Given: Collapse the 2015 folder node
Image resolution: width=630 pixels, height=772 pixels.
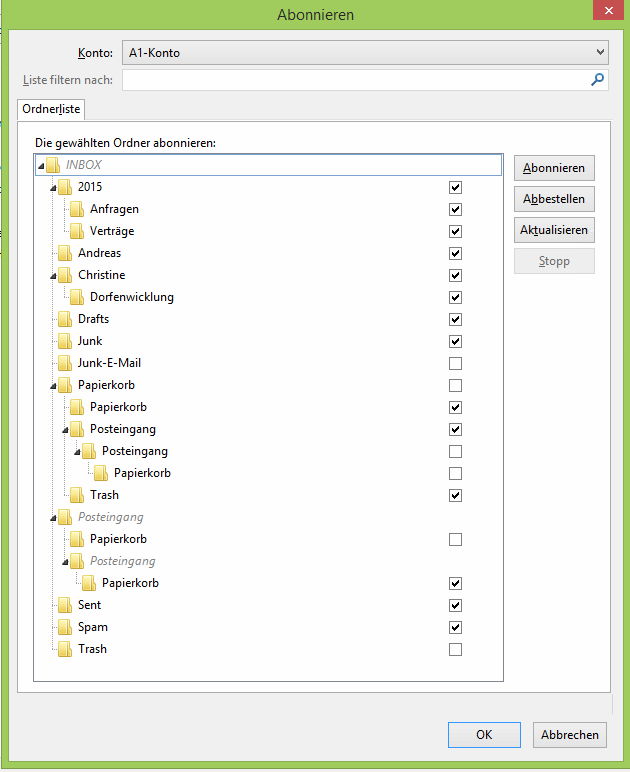Looking at the screenshot, I should pyautogui.click(x=53, y=189).
